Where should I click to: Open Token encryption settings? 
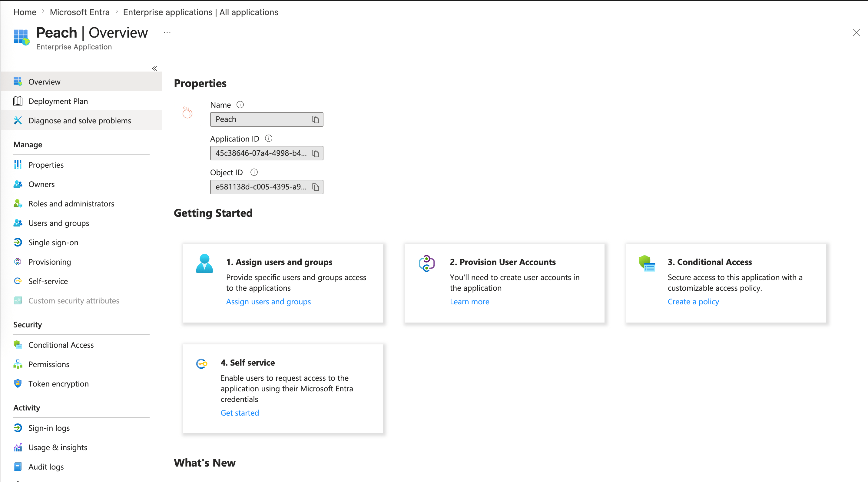click(x=81, y=383)
